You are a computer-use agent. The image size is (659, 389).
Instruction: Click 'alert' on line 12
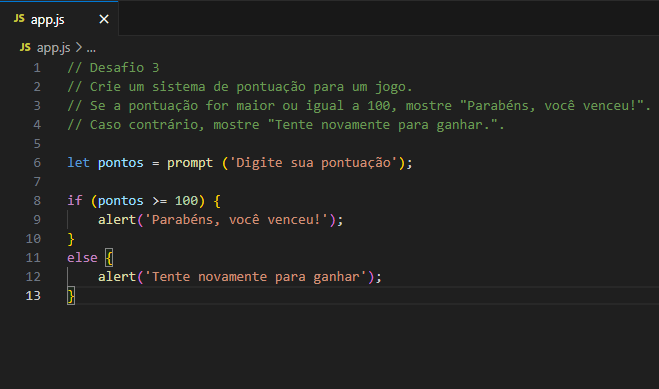click(x=117, y=277)
